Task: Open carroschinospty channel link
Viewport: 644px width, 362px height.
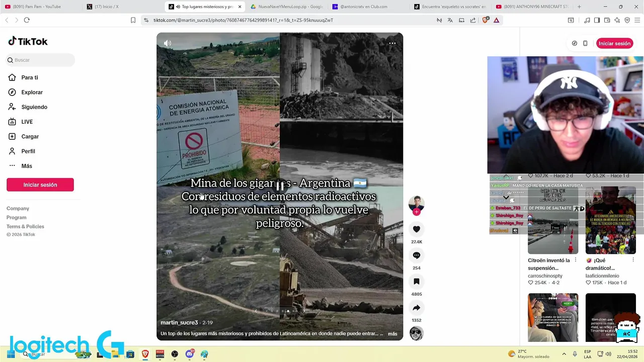Action: 545,276
